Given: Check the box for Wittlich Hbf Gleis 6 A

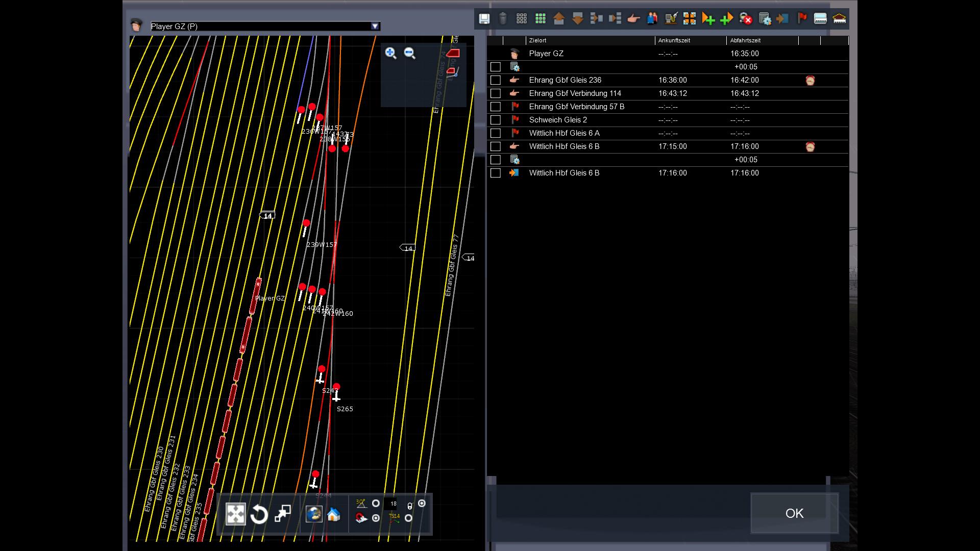Looking at the screenshot, I should point(495,133).
